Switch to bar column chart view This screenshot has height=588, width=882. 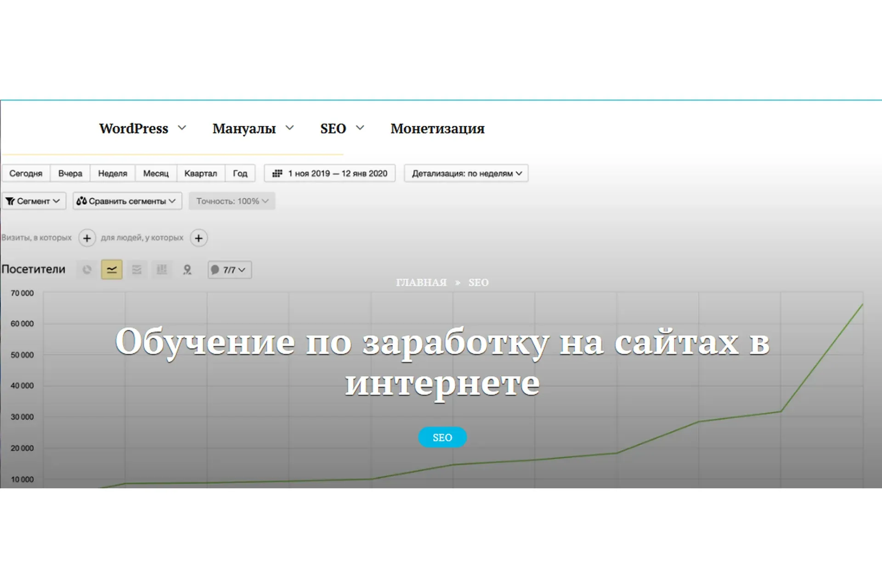tap(162, 270)
